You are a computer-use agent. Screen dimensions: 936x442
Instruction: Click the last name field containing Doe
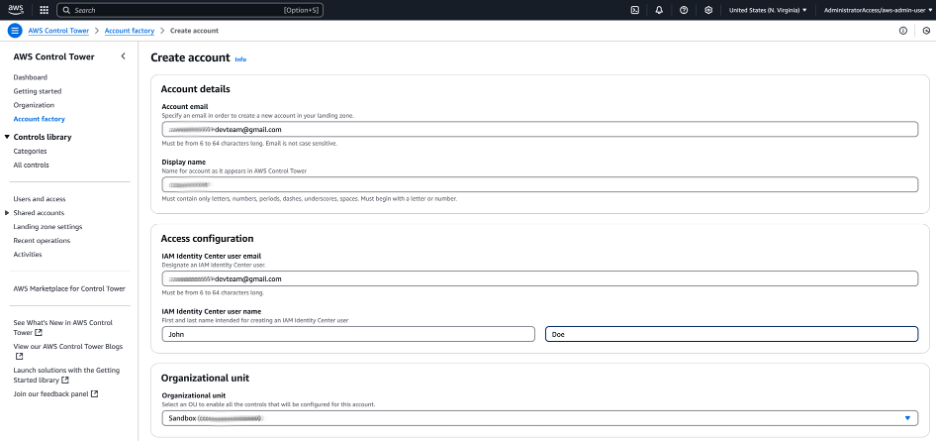[732, 334]
